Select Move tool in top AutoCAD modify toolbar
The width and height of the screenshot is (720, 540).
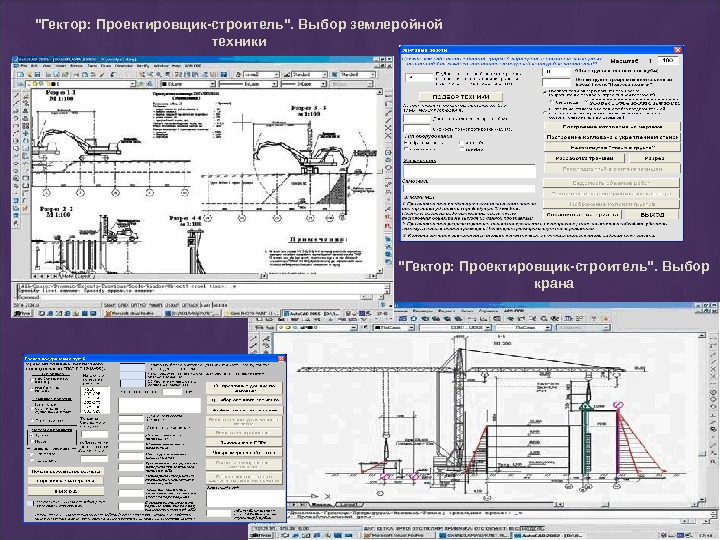click(26, 133)
